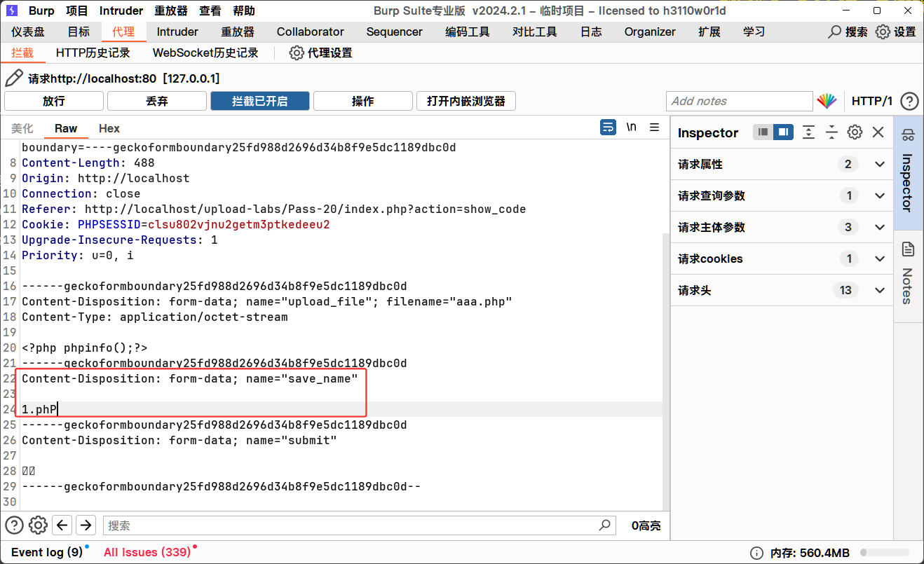Open All Issues (339) in status bar

coord(147,552)
